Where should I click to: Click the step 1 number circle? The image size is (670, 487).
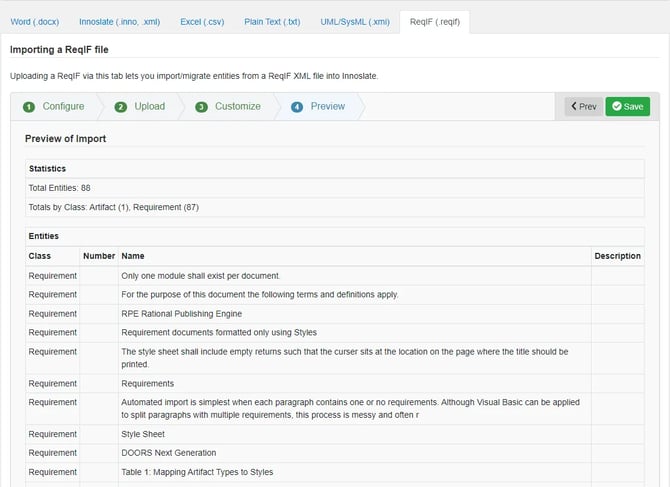[29, 107]
